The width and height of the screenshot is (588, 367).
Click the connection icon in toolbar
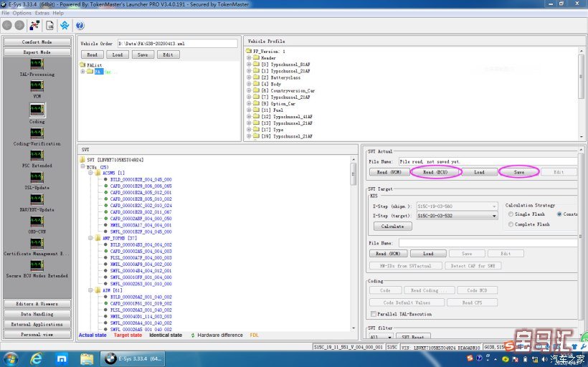tap(35, 26)
